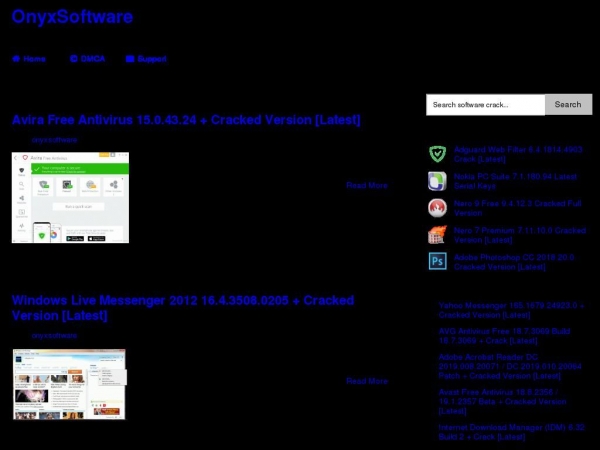Open AVG Antivirus Free Crack link
The image size is (600, 450).
click(x=504, y=336)
